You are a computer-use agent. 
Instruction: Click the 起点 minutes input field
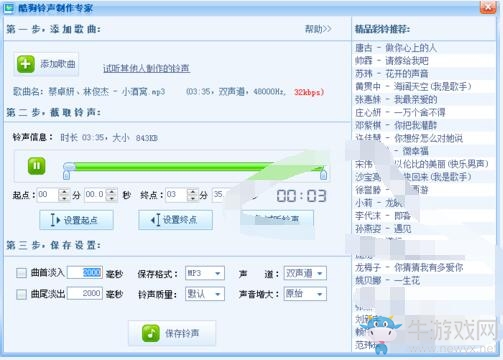tap(48, 195)
